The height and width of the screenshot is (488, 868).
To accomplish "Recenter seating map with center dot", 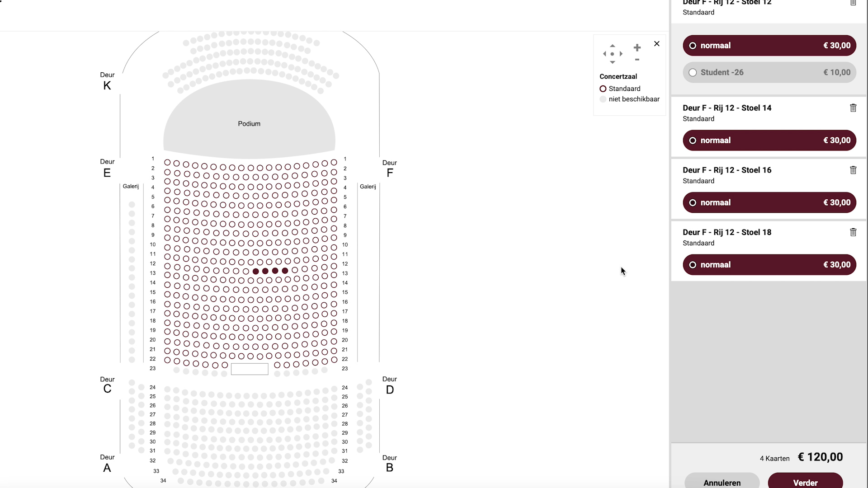I will tap(613, 54).
